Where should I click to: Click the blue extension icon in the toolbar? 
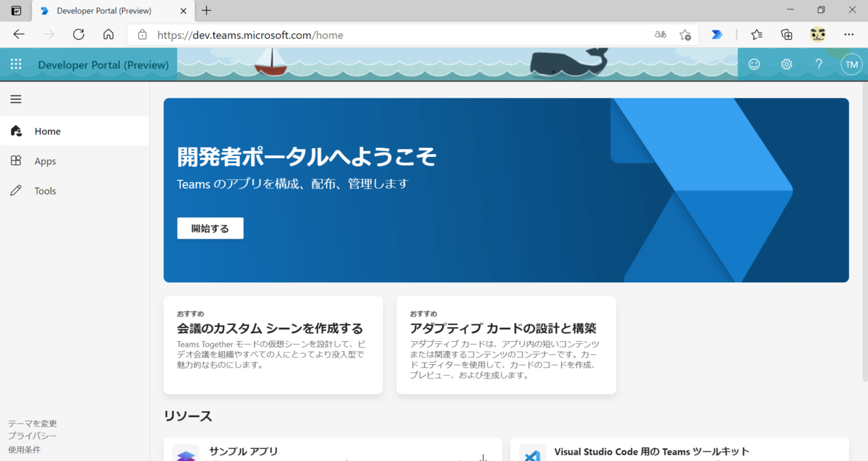(717, 34)
